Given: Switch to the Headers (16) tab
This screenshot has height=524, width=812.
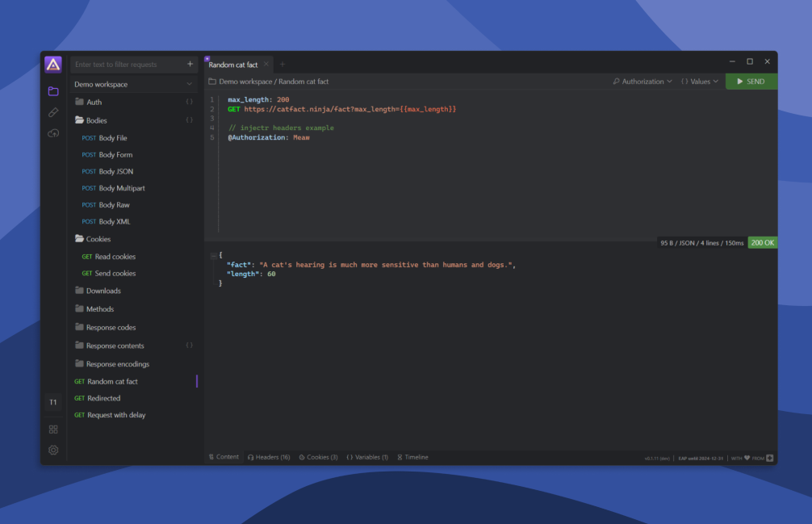Looking at the screenshot, I should tap(269, 457).
